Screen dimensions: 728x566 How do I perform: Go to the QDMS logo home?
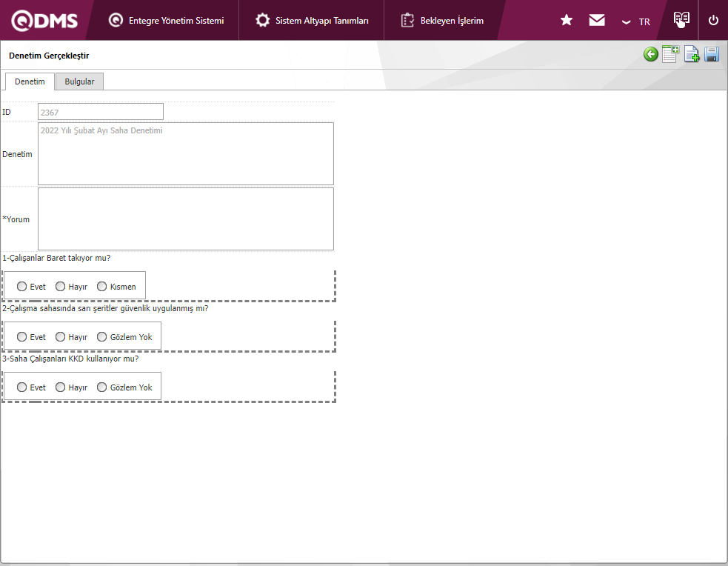point(44,21)
